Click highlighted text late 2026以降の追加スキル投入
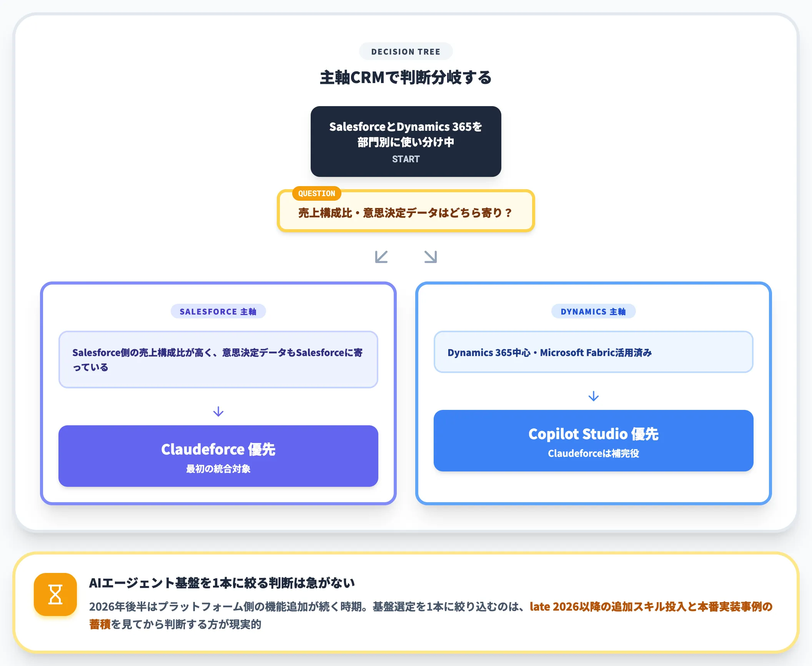The height and width of the screenshot is (666, 812). [608, 606]
